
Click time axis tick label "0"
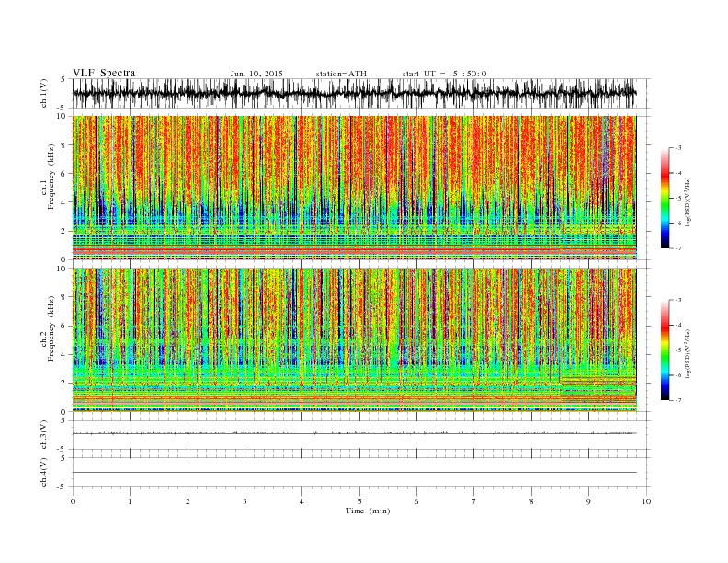(73, 501)
